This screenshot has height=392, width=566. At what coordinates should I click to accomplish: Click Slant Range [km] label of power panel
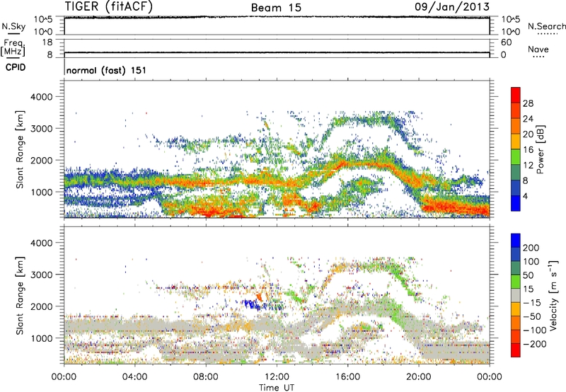20,149
